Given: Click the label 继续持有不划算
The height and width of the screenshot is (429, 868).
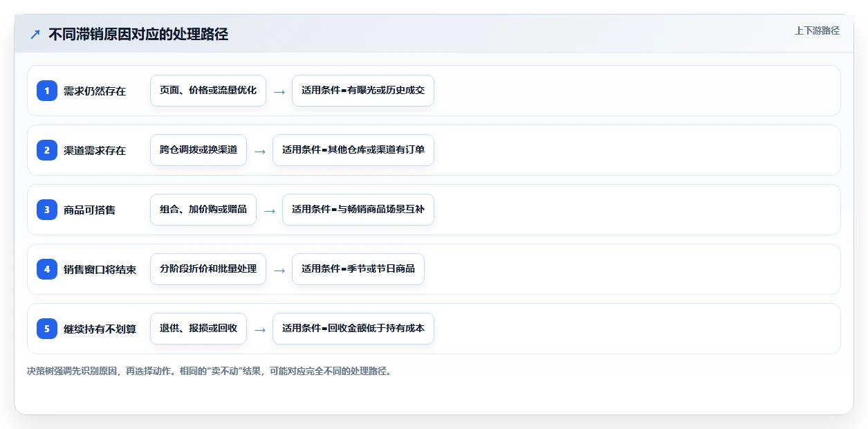Looking at the screenshot, I should 100,329.
